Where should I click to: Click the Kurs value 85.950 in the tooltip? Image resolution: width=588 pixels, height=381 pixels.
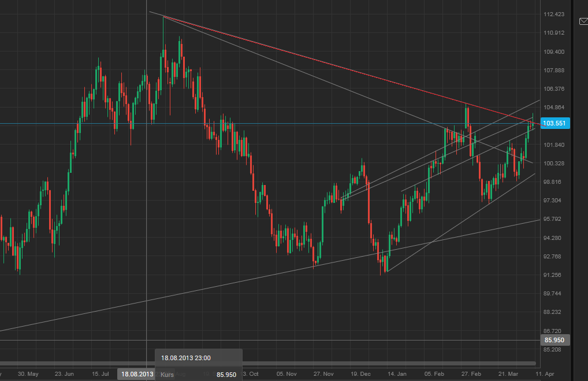(x=226, y=375)
